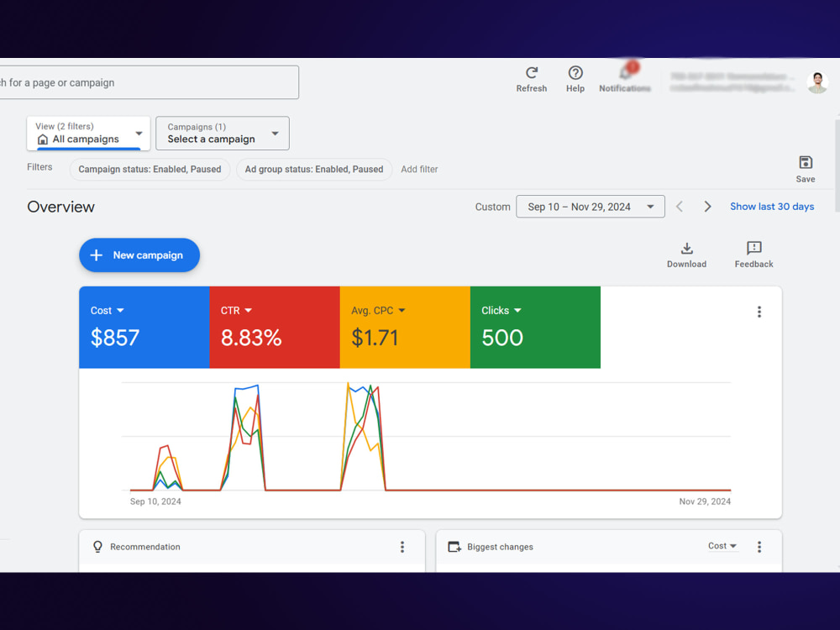
Task: Open the account profile avatar
Action: coord(817,82)
